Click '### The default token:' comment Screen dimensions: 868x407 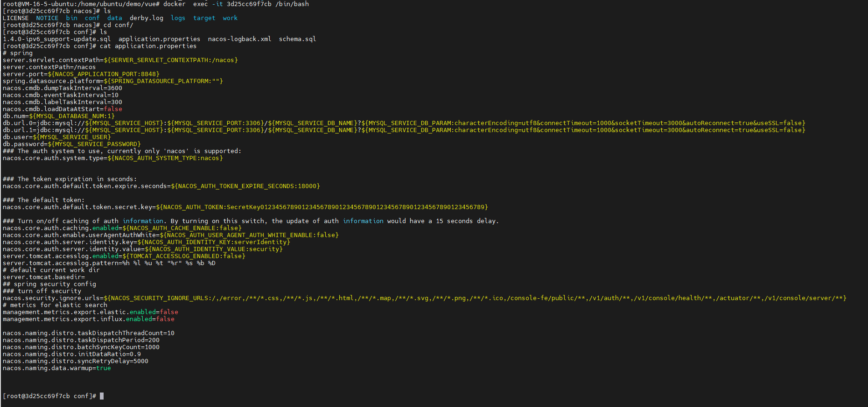pyautogui.click(x=44, y=200)
